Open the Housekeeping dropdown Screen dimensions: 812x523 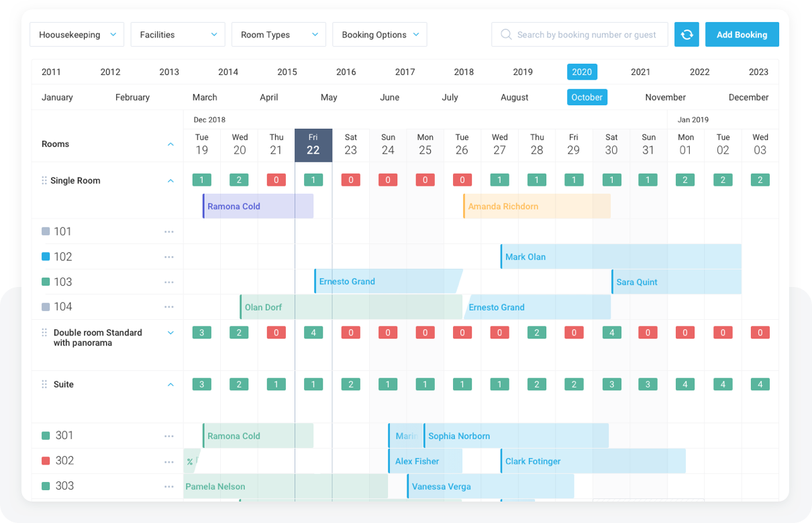coord(77,35)
